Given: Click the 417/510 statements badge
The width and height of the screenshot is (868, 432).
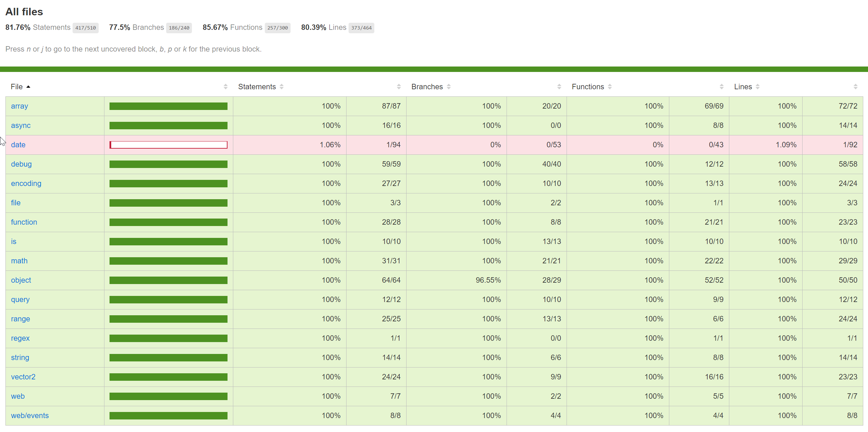Looking at the screenshot, I should point(85,28).
